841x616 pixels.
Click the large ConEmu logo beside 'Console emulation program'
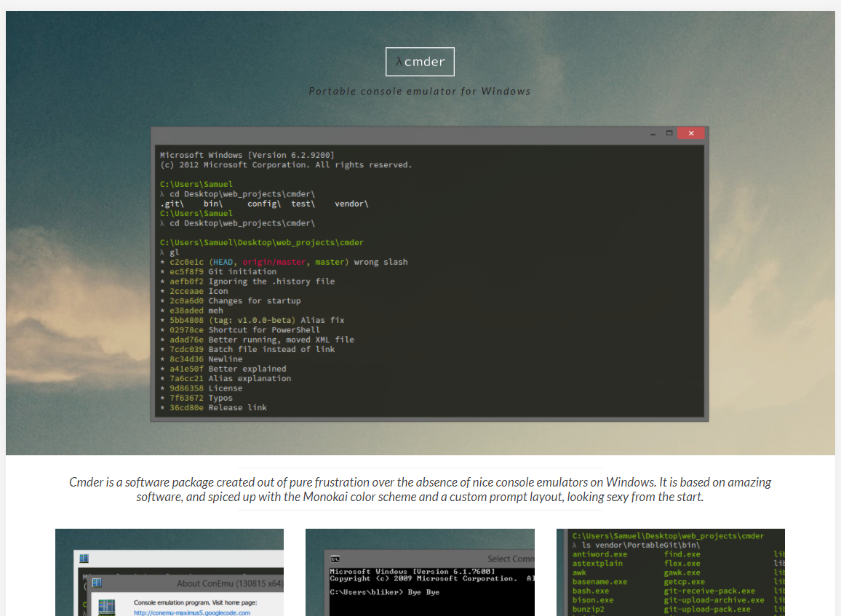coord(107,607)
